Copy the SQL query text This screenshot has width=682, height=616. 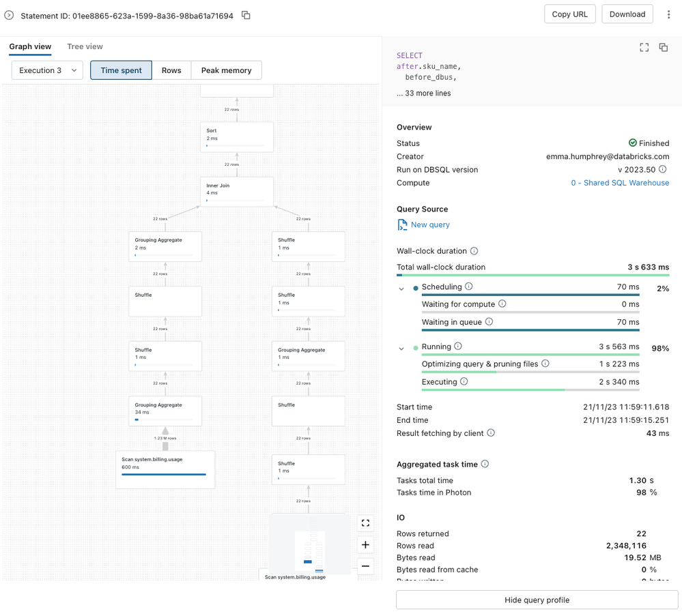[x=663, y=47]
